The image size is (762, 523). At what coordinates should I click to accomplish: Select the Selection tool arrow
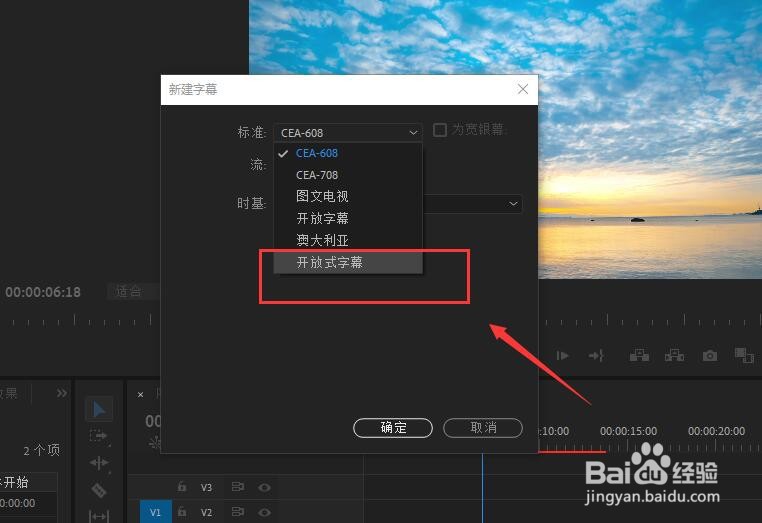pos(99,409)
